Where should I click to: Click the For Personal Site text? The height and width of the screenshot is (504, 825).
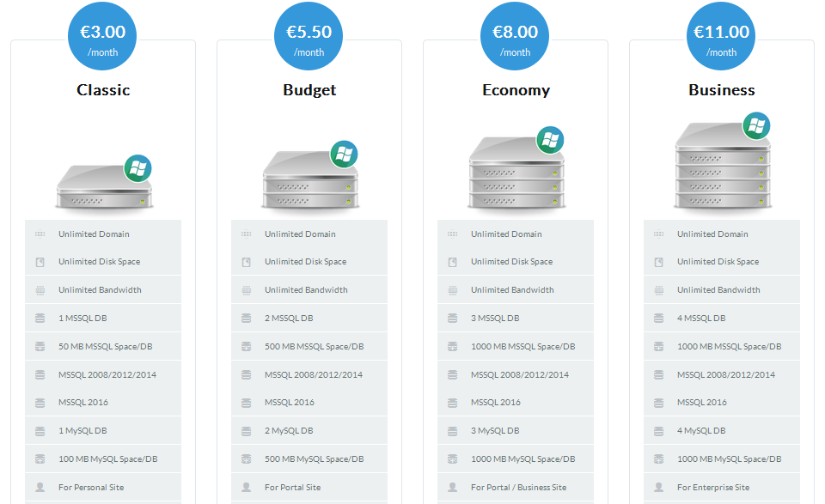(91, 487)
